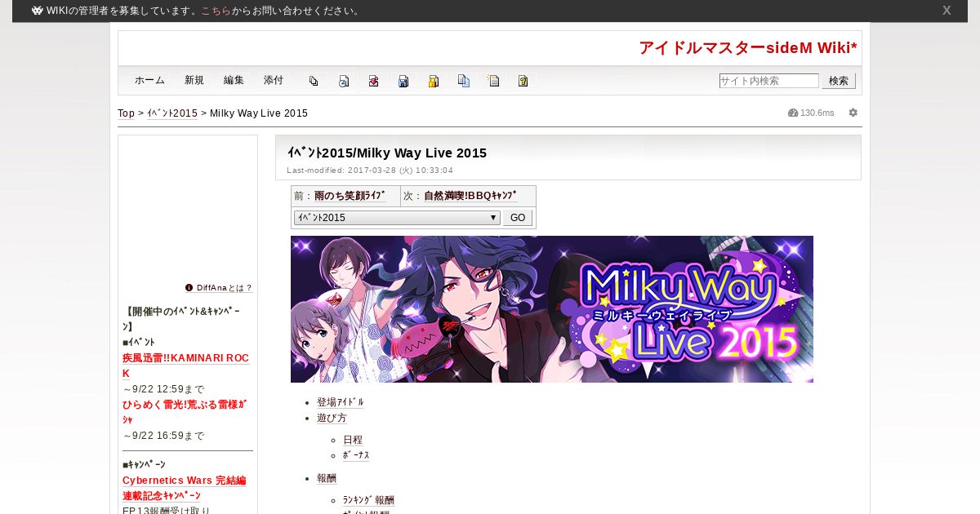
Task: Jump to ﾗﾝｷﾝｸﾞ報酬 subsection
Action: [x=368, y=500]
